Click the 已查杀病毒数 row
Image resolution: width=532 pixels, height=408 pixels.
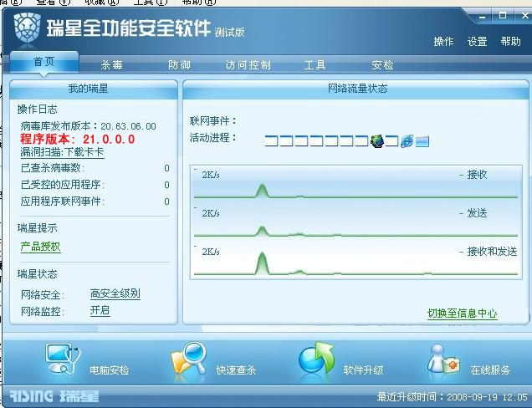(x=95, y=168)
